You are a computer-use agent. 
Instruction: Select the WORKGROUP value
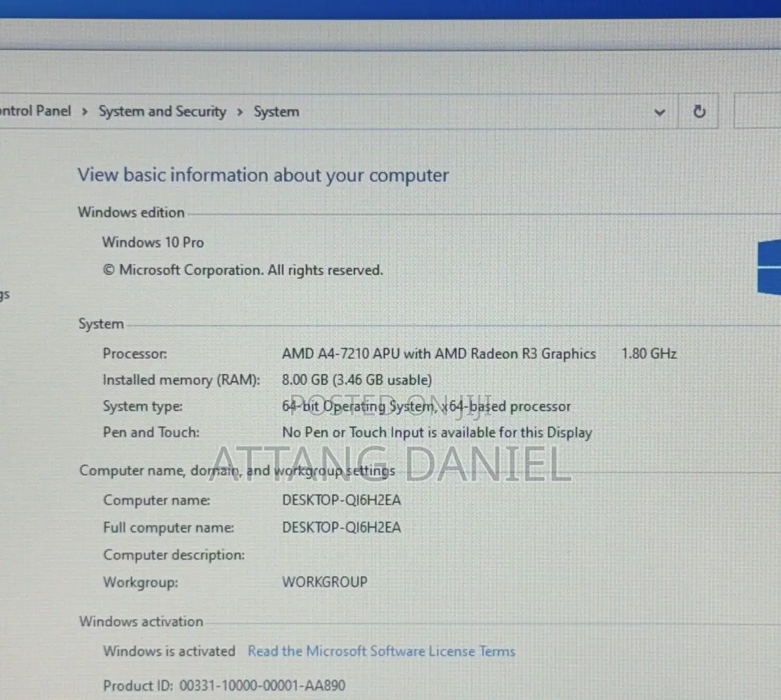[325, 582]
